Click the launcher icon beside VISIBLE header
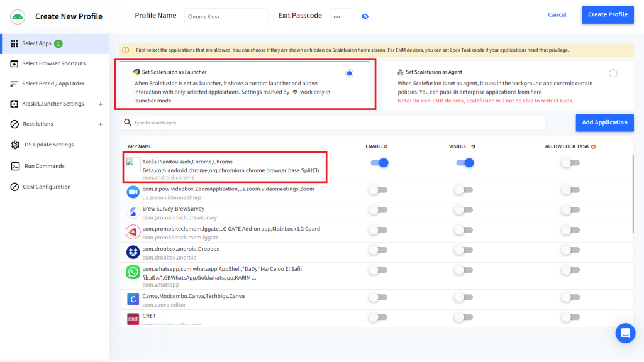 [473, 146]
